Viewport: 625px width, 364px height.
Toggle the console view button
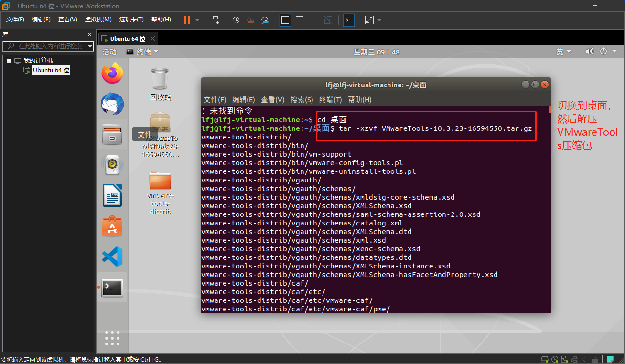click(x=349, y=20)
